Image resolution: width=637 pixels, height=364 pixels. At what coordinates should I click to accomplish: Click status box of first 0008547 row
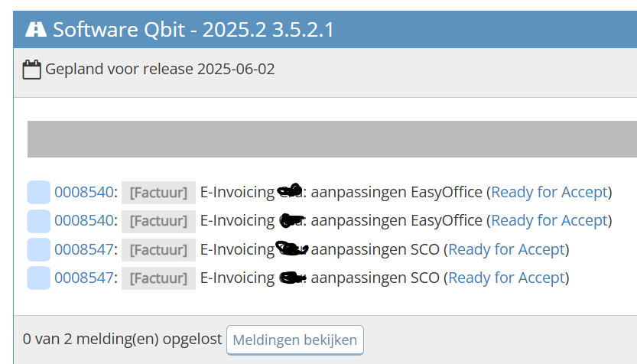[x=38, y=249]
